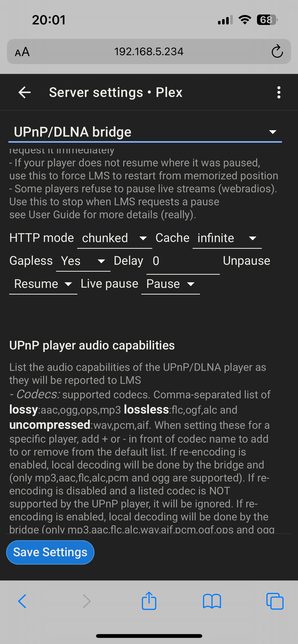The height and width of the screenshot is (644, 298).
Task: Open the HTTP mode chunked dropdown
Action: pyautogui.click(x=115, y=238)
